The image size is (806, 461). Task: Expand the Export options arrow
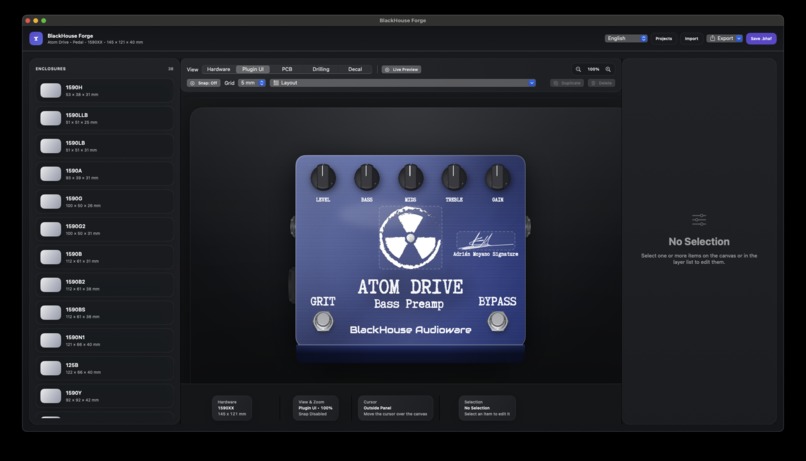(739, 39)
